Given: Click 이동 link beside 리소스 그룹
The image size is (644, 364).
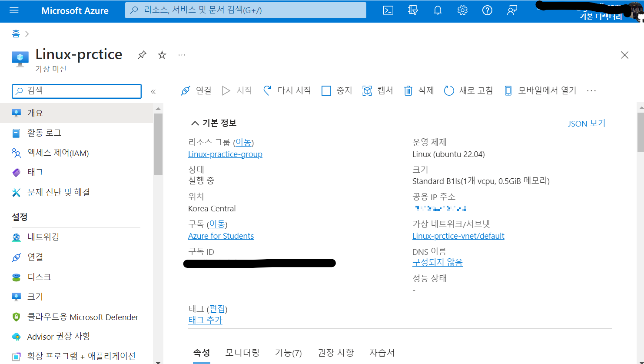Looking at the screenshot, I should 243,142.
